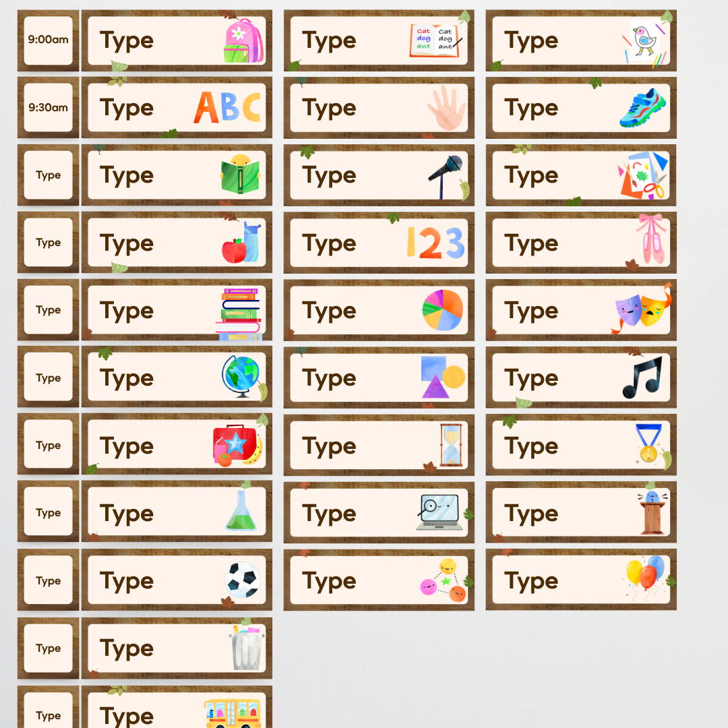
Task: Select the hourglass icon
Action: coord(451,445)
